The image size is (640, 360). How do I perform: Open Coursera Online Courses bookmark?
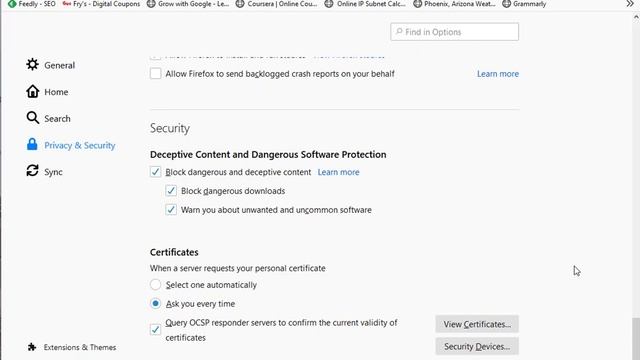click(276, 4)
